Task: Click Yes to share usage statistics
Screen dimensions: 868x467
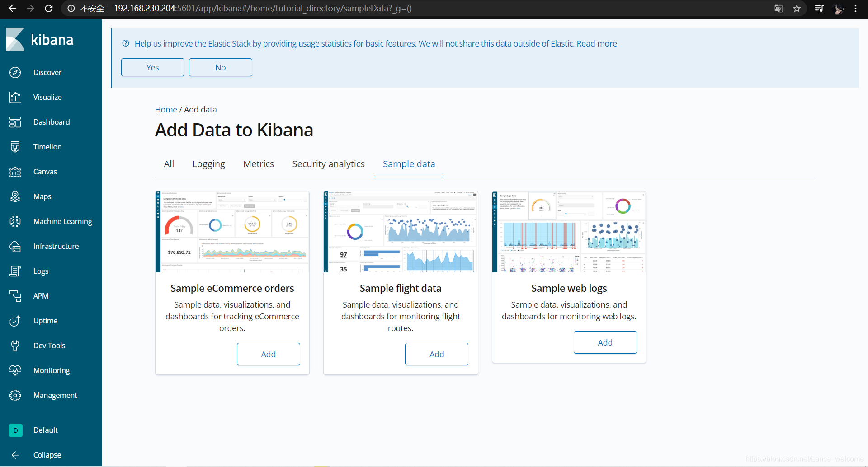Action: (152, 67)
